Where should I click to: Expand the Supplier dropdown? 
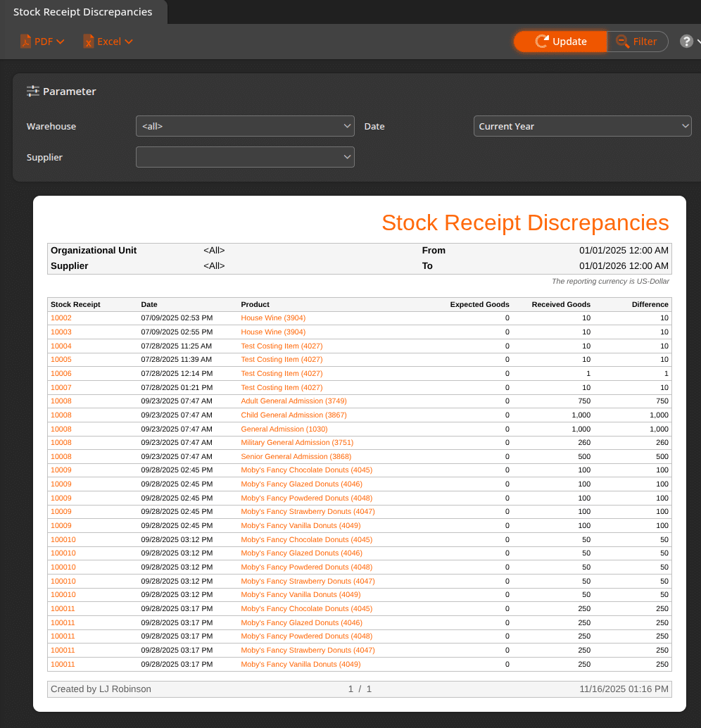pos(245,157)
